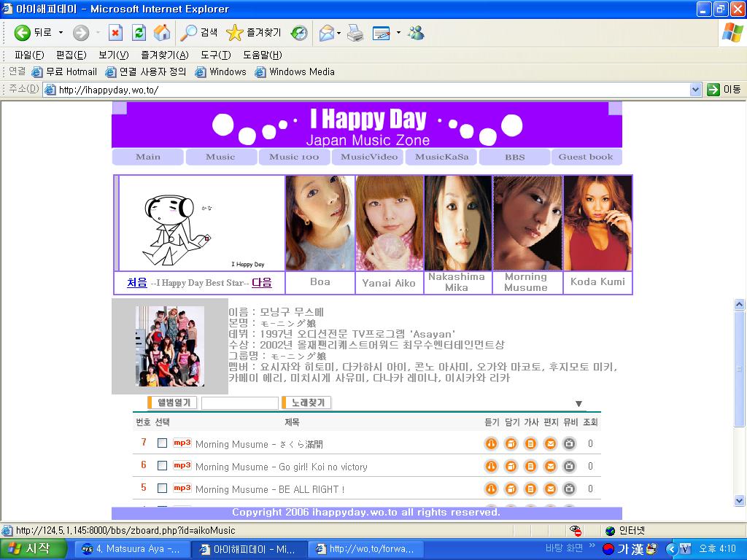Screen dimensions: 747x560
Task: Click the Refresh page icon
Action: 139,33
